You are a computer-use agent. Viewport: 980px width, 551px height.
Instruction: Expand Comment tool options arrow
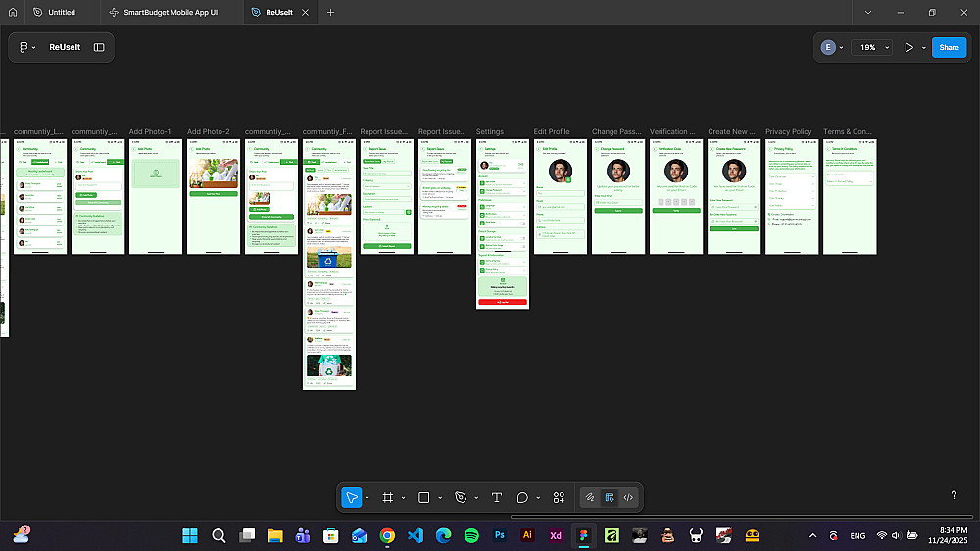pyautogui.click(x=538, y=498)
